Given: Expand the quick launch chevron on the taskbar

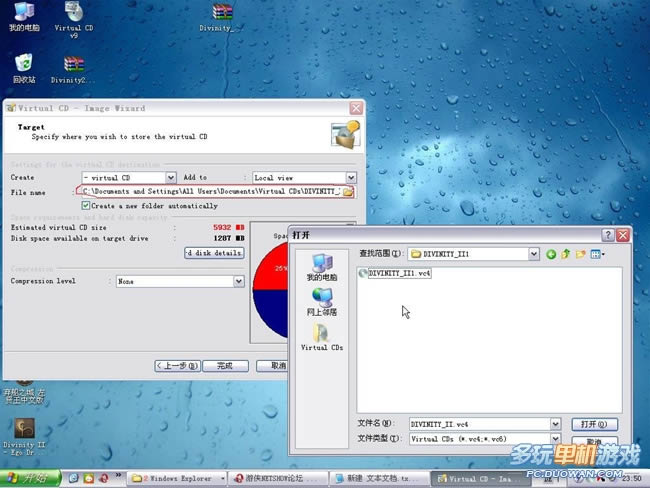Looking at the screenshot, I should (x=118, y=476).
